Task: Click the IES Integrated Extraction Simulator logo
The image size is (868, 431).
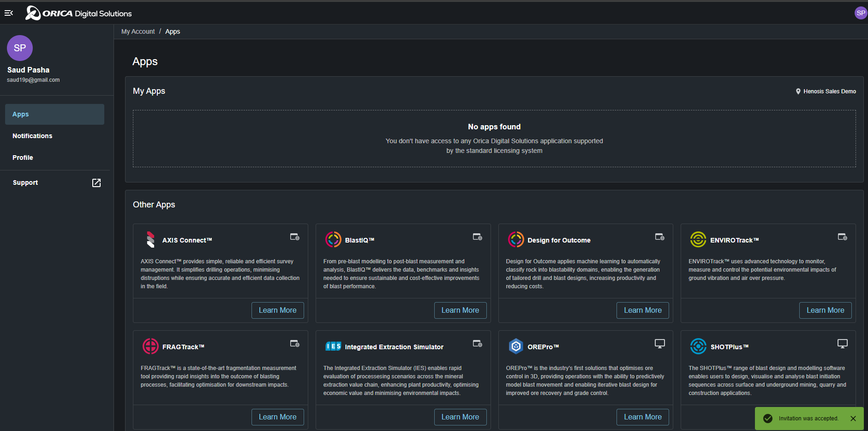Action: click(x=333, y=346)
